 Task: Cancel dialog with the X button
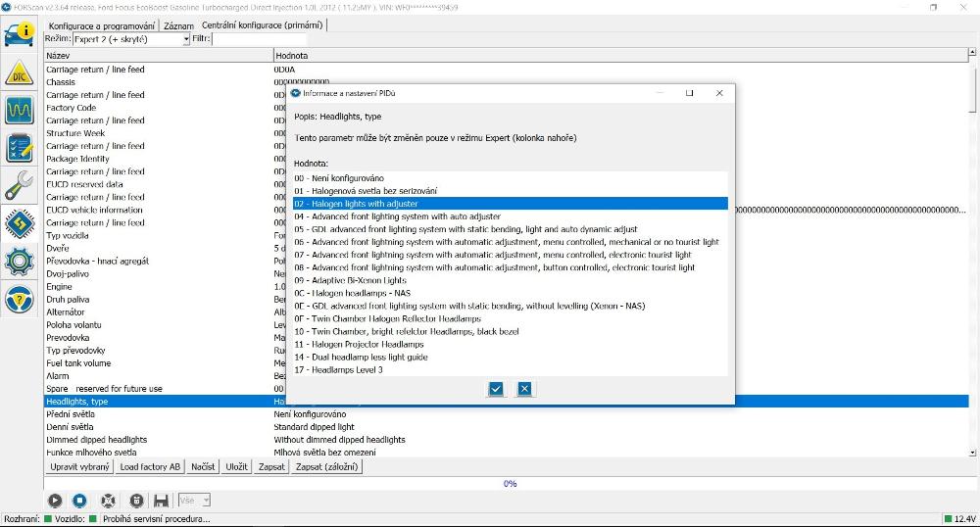point(524,389)
